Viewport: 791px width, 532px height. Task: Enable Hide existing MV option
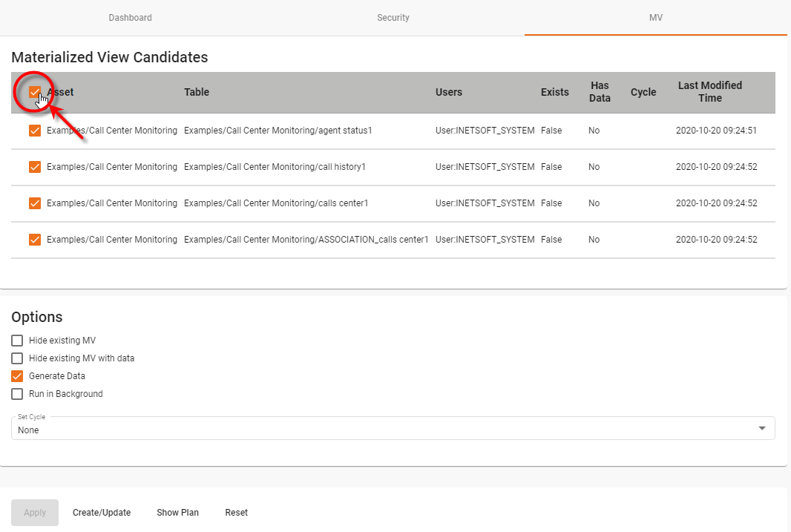pos(17,340)
